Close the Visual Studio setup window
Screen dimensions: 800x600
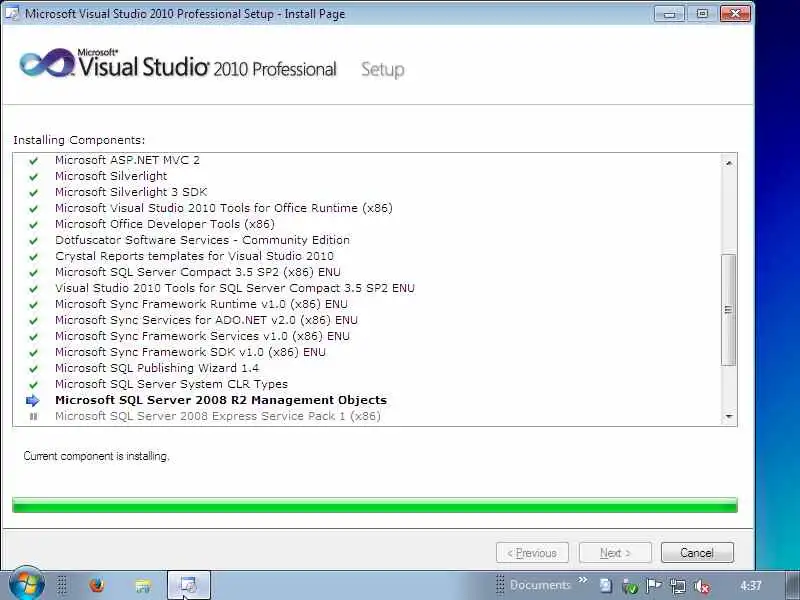tap(735, 14)
